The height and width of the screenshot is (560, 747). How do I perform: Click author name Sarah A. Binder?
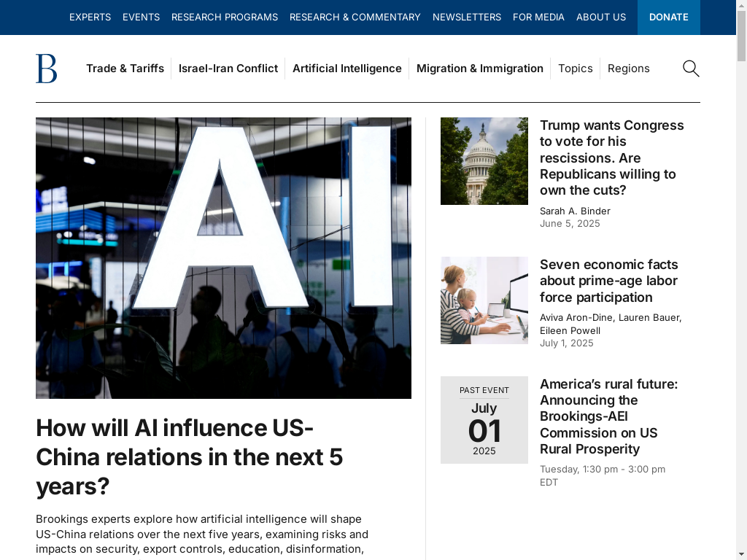tap(575, 211)
